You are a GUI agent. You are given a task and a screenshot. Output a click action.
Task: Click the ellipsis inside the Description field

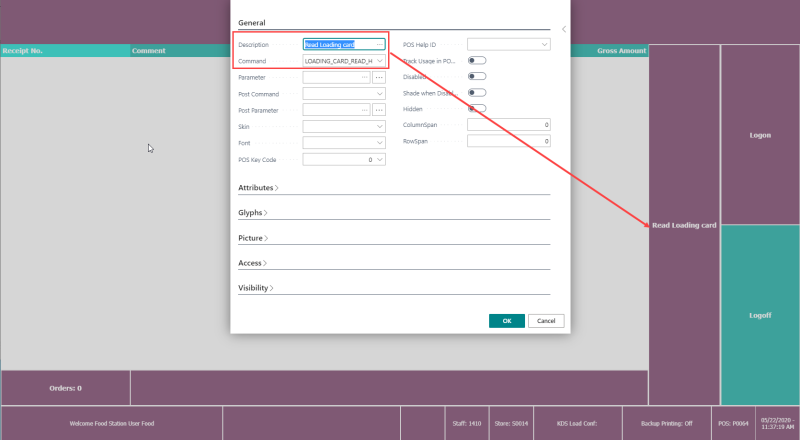(x=380, y=45)
